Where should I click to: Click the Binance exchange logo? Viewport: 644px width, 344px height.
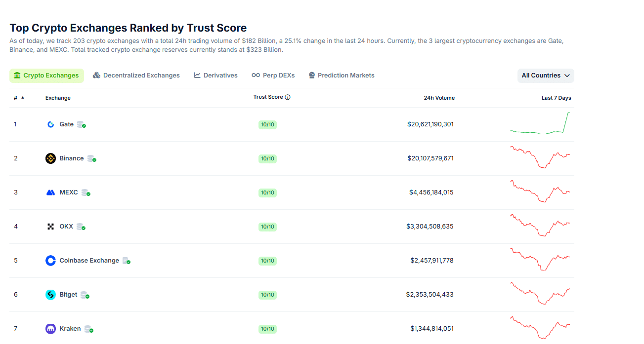[50, 158]
